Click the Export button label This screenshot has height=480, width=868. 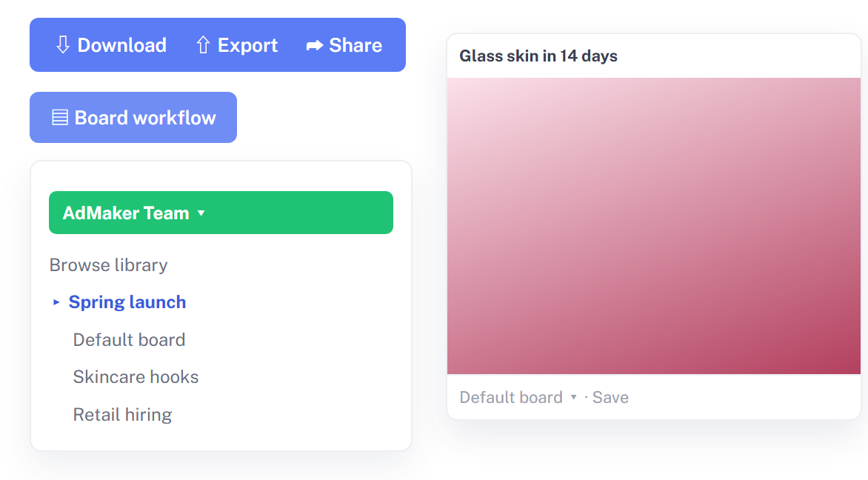(x=247, y=45)
